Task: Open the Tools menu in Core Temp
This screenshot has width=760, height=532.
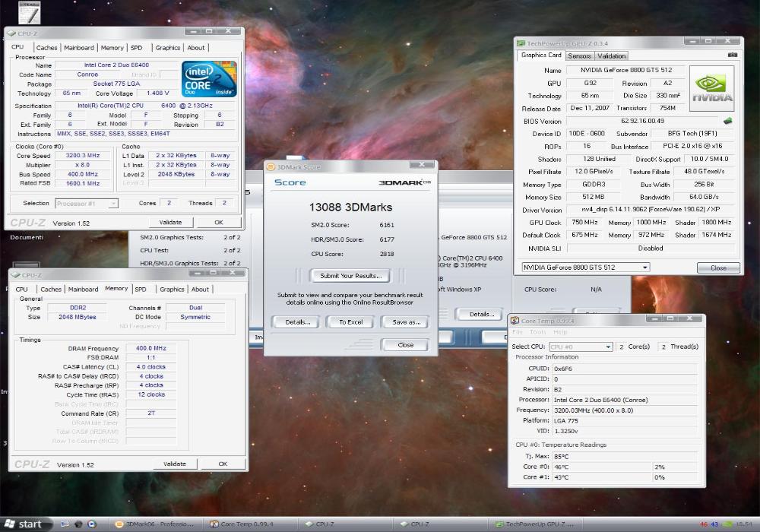Action: tap(537, 332)
